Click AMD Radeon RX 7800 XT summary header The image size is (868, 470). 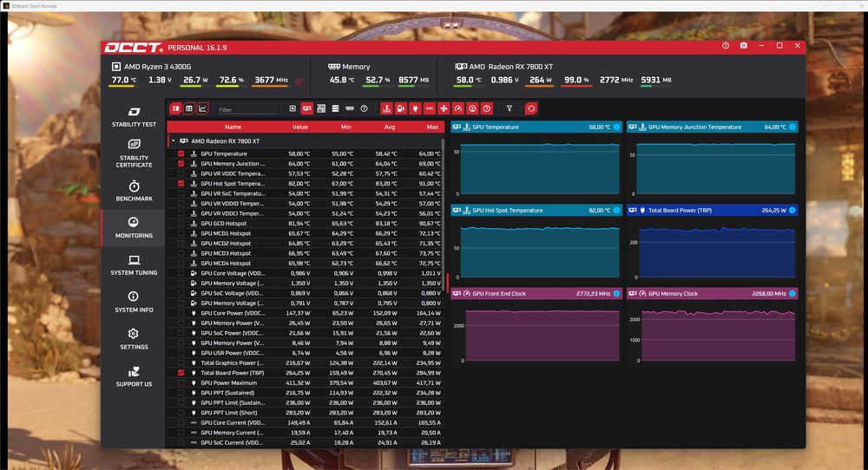pyautogui.click(x=503, y=67)
